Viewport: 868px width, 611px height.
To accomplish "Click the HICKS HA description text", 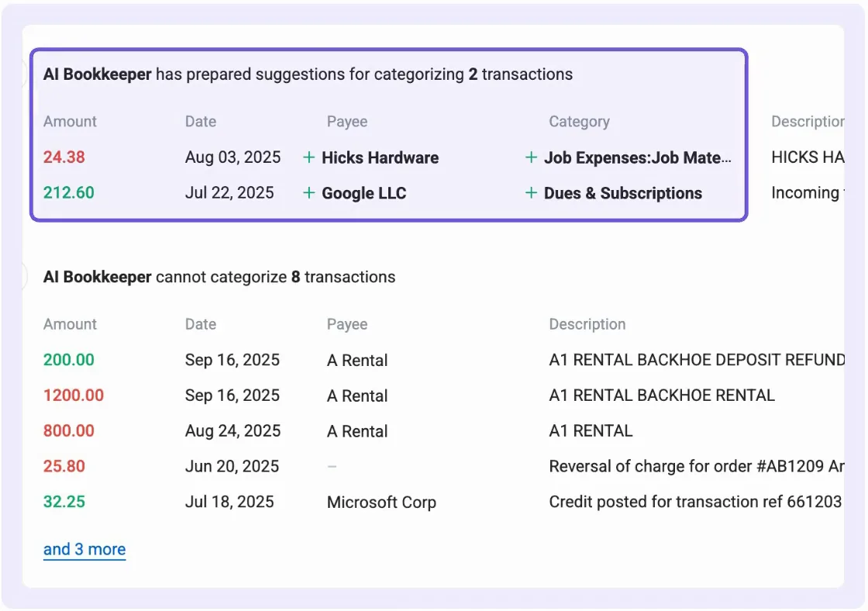I will pos(807,157).
